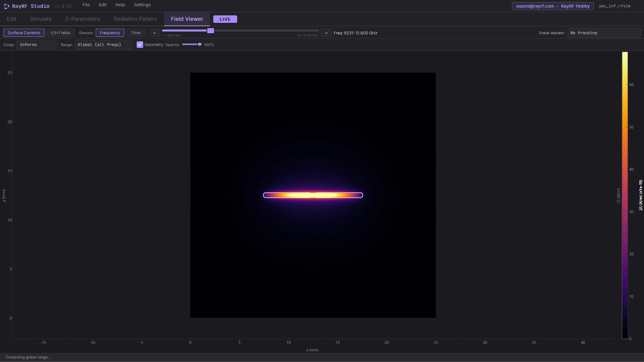
Task: Open the Settings menu
Action: click(142, 5)
